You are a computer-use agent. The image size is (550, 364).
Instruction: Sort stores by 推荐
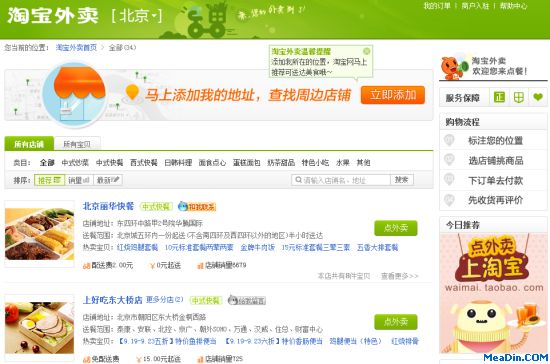(49, 180)
